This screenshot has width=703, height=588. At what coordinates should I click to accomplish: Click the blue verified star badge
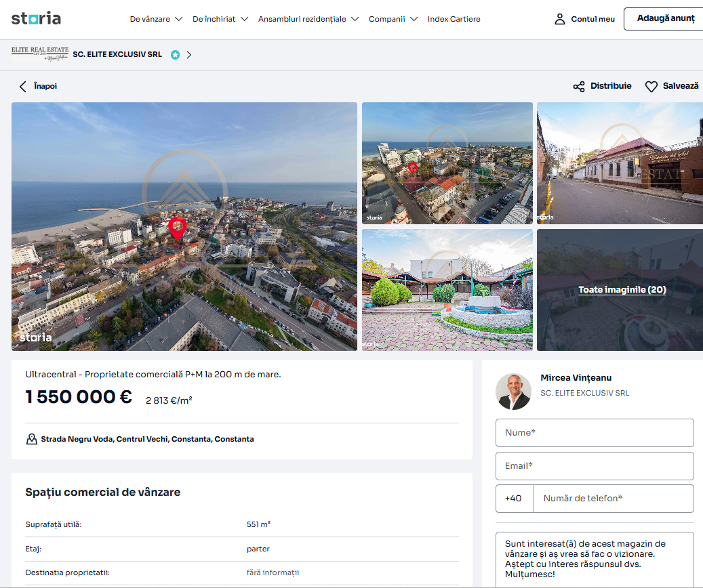pyautogui.click(x=176, y=55)
